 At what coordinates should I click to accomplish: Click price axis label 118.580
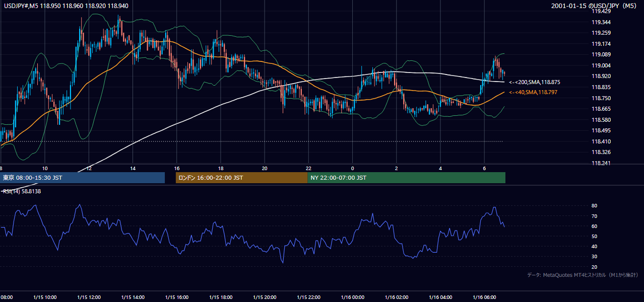click(602, 120)
